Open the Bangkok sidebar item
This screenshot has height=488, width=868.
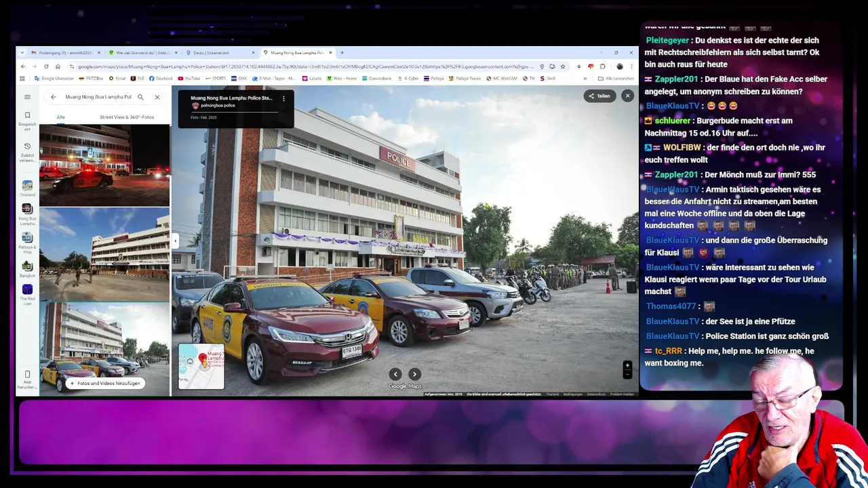pyautogui.click(x=27, y=269)
